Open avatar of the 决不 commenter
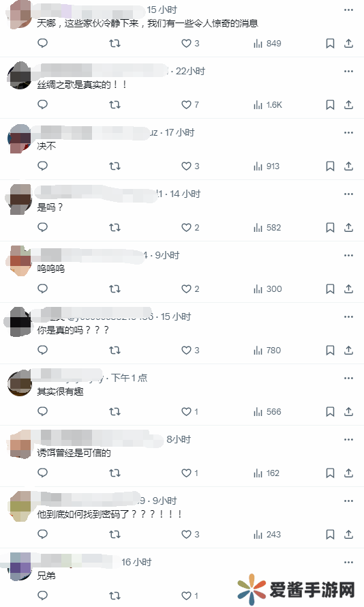This screenshot has width=364, height=607. tap(20, 139)
